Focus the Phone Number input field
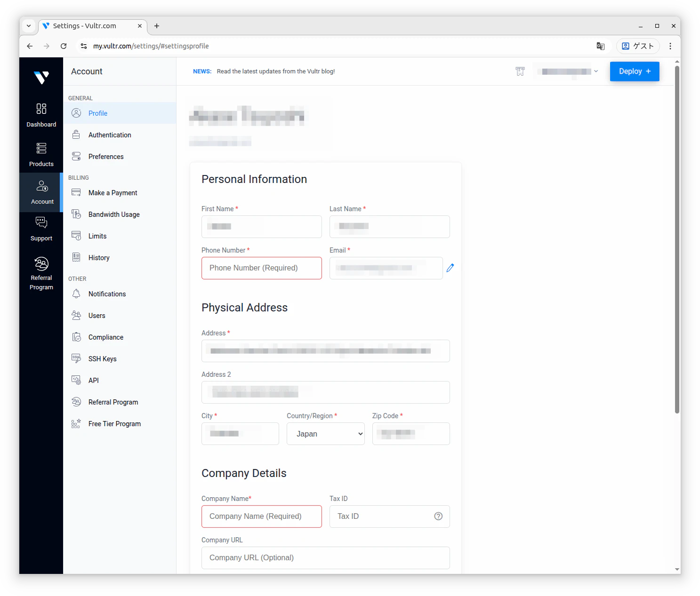This screenshot has width=700, height=596. point(262,268)
